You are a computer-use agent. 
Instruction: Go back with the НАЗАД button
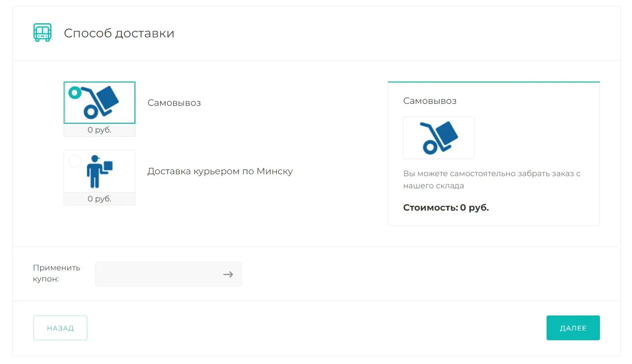60,328
